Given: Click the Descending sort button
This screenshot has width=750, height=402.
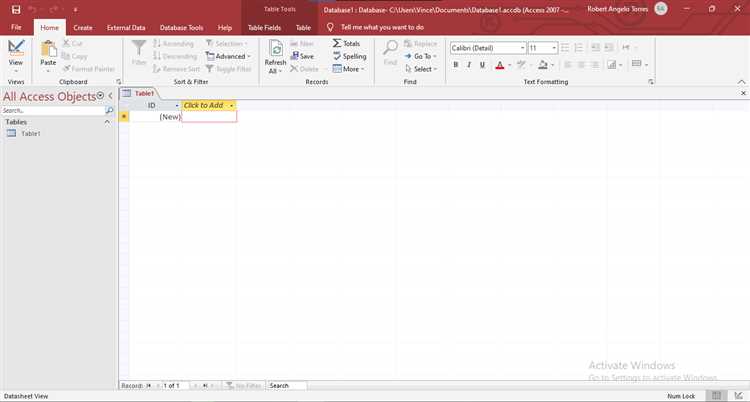Looking at the screenshot, I should 175,56.
